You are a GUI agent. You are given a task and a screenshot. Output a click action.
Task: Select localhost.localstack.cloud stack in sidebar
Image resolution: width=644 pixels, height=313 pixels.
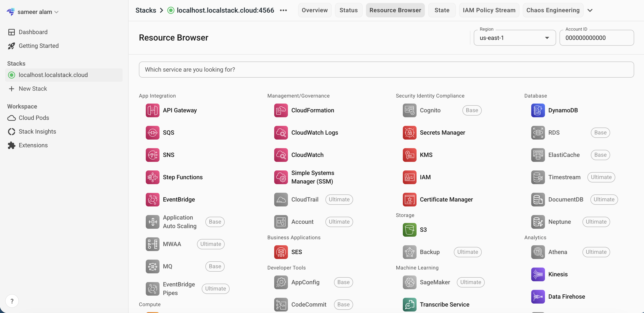tap(64, 75)
